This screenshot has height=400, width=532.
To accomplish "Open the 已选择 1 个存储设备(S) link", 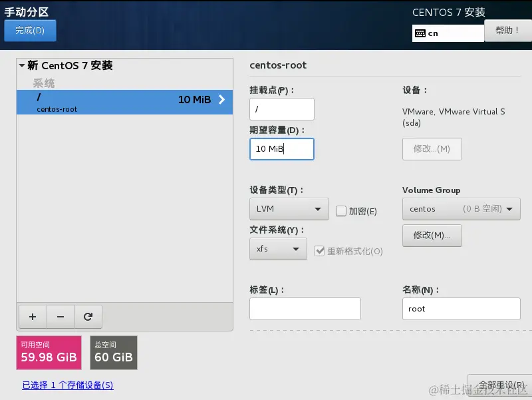I will coord(66,385).
